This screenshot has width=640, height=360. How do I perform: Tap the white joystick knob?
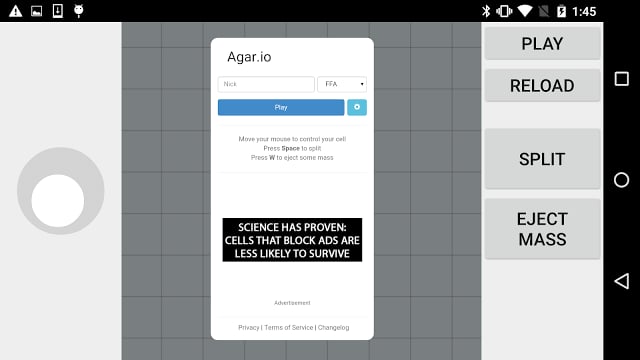(58, 201)
